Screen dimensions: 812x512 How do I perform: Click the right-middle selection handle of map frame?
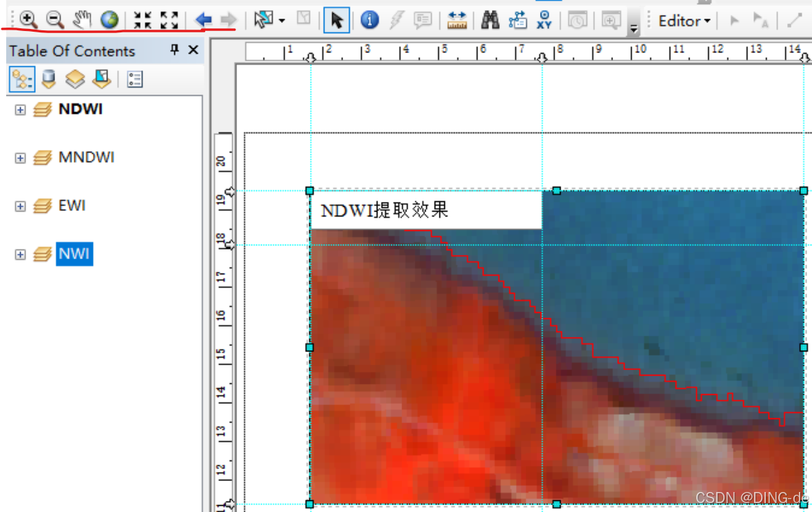[x=804, y=347]
